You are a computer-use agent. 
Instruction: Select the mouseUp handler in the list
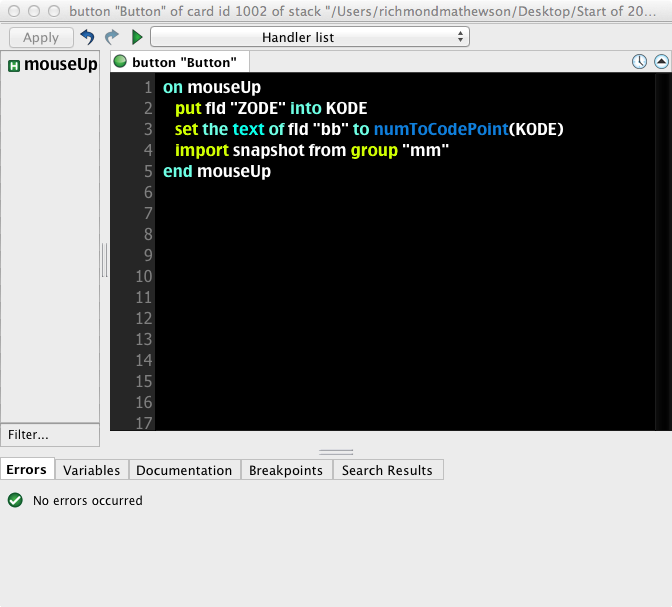pyautogui.click(x=60, y=66)
